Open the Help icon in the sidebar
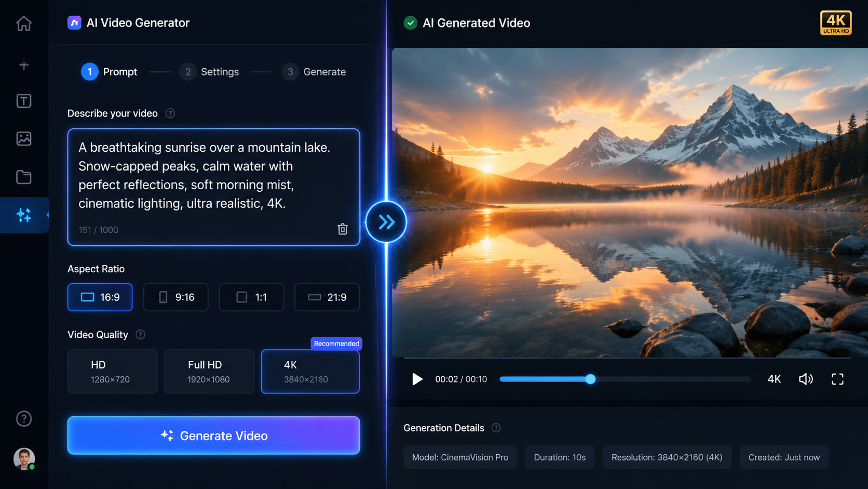The width and height of the screenshot is (868, 489). [24, 419]
